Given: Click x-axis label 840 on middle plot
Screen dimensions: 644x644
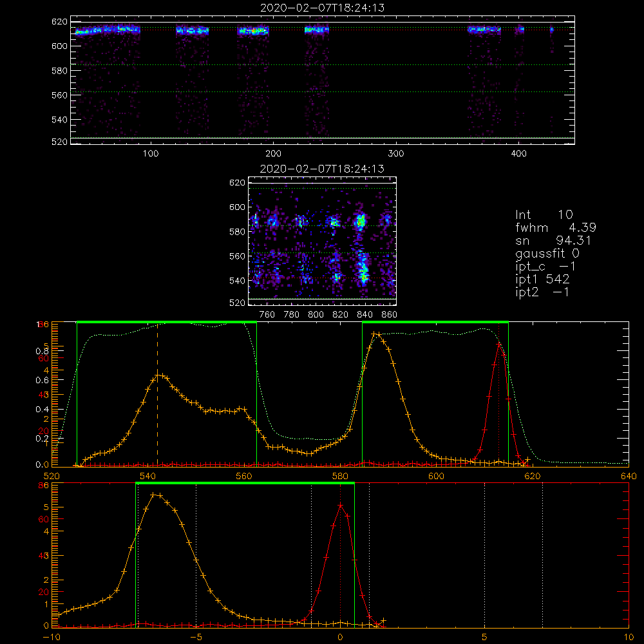Looking at the screenshot, I should coord(365,315).
